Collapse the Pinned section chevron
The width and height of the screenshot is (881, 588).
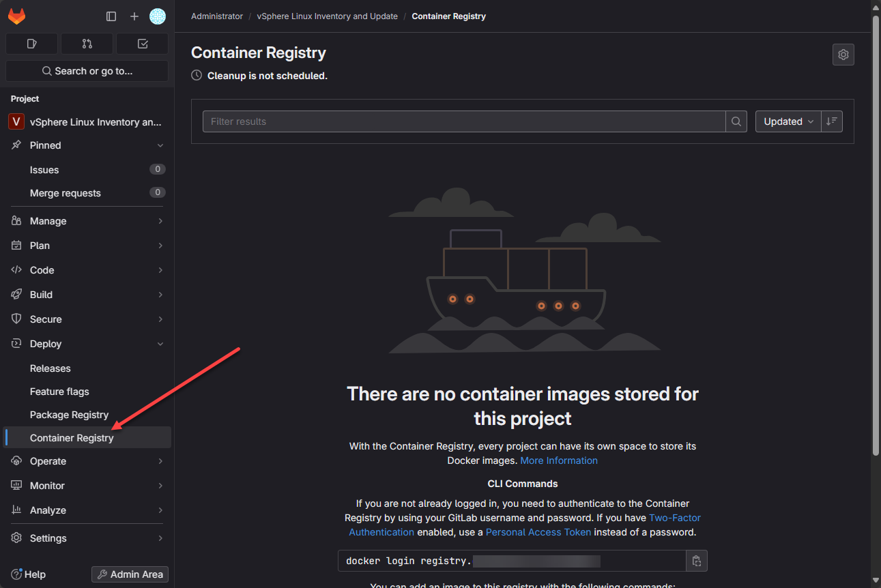160,145
